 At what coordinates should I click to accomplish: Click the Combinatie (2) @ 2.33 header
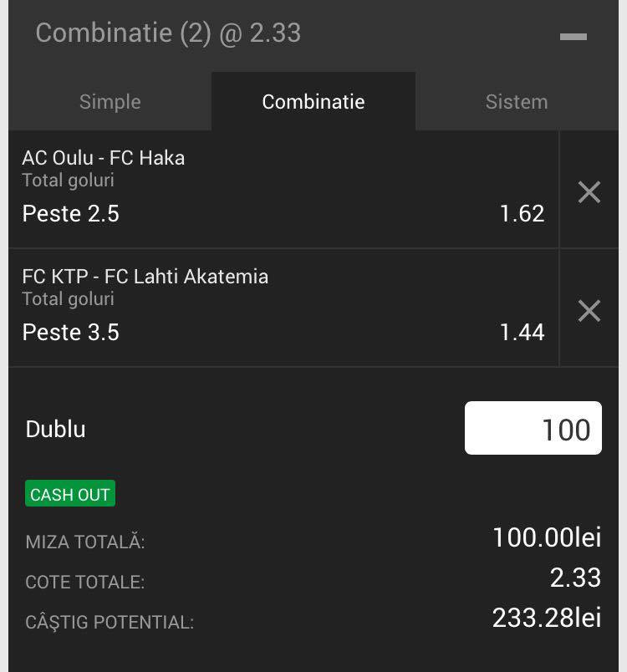pyautogui.click(x=168, y=33)
